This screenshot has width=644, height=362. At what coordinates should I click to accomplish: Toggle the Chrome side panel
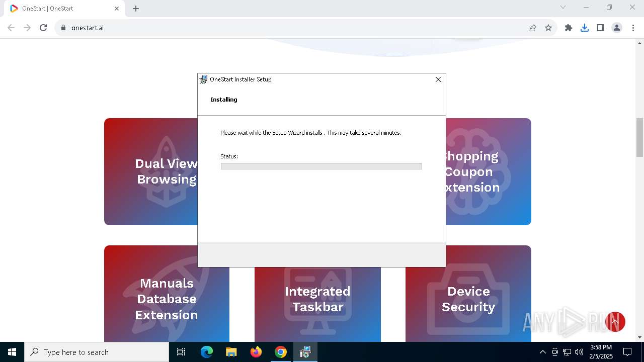(x=601, y=28)
